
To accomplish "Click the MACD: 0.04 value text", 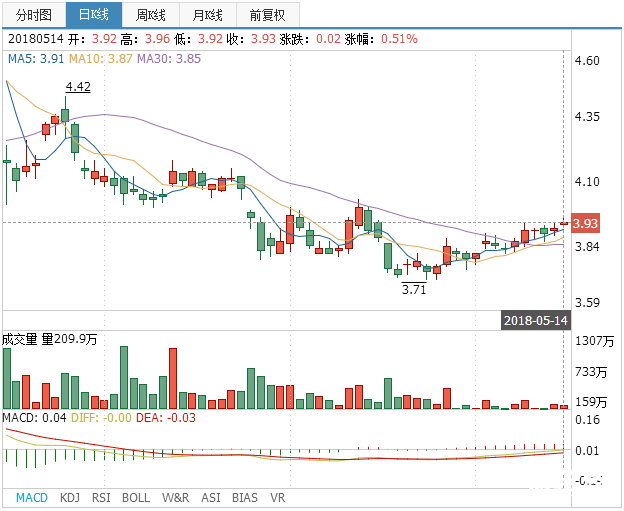I will (x=34, y=418).
